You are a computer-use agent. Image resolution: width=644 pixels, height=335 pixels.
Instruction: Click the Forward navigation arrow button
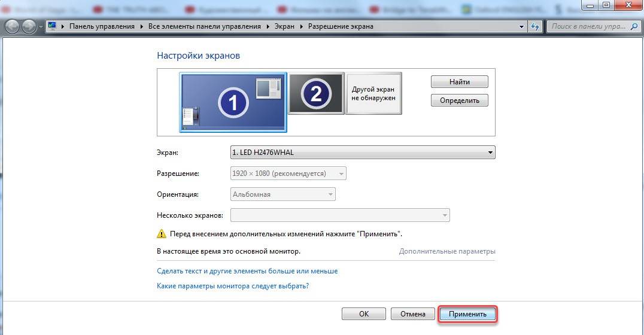coord(29,27)
